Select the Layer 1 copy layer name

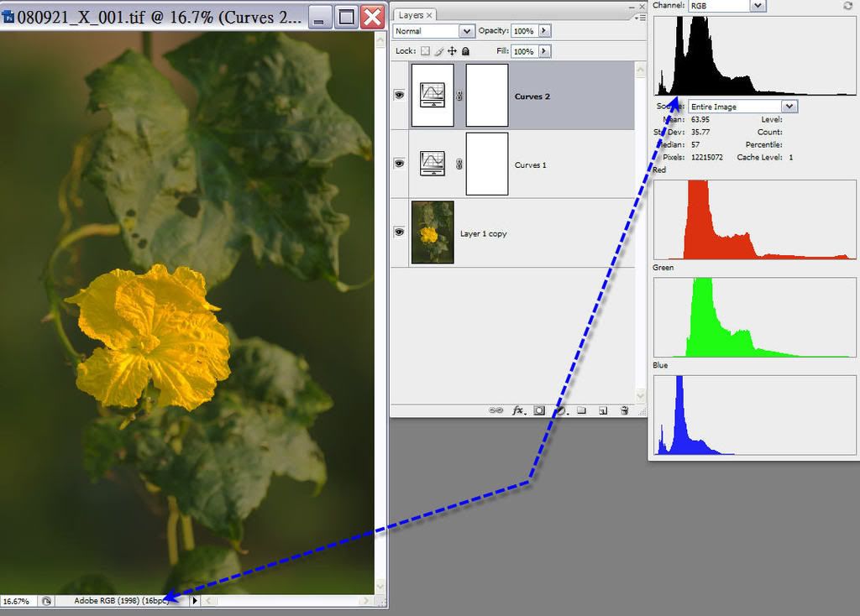point(483,233)
